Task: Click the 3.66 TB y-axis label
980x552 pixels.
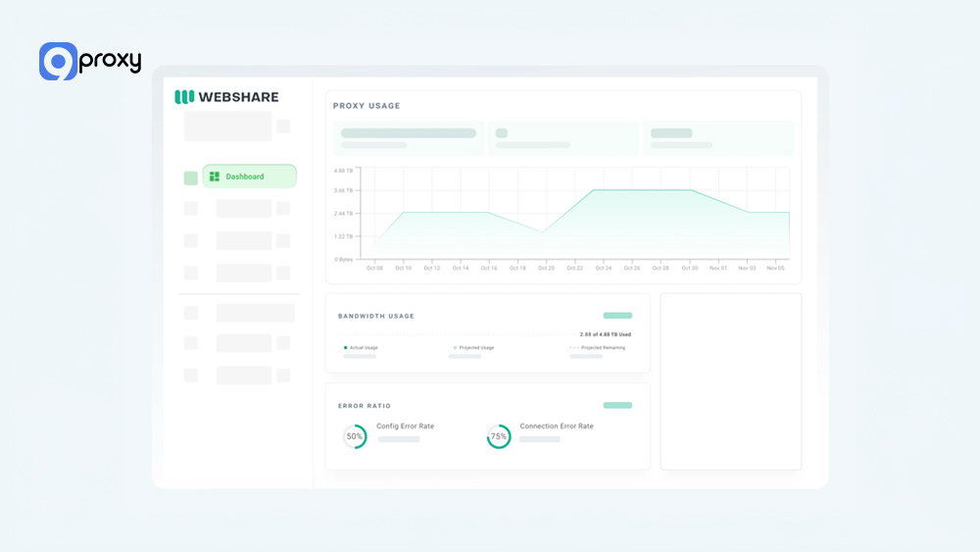Action: [x=343, y=190]
